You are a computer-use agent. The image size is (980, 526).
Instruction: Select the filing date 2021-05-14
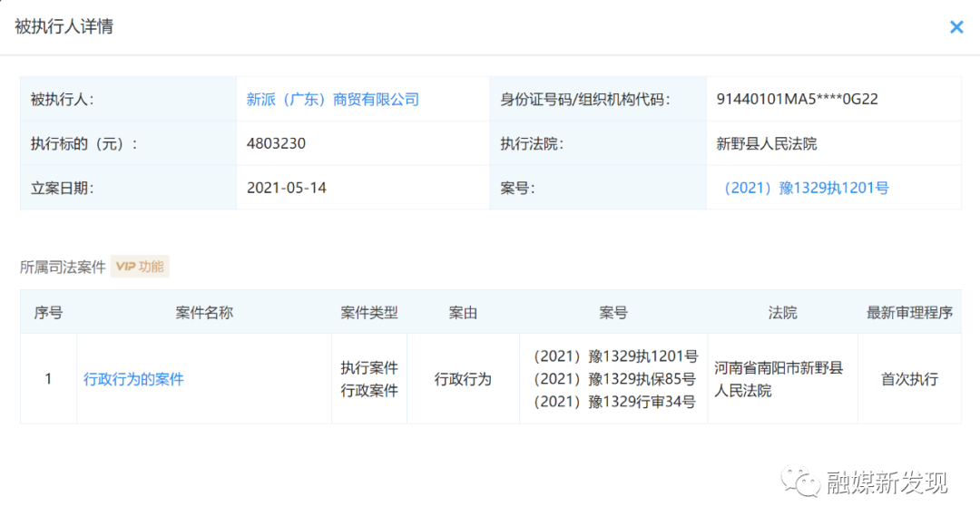(286, 188)
